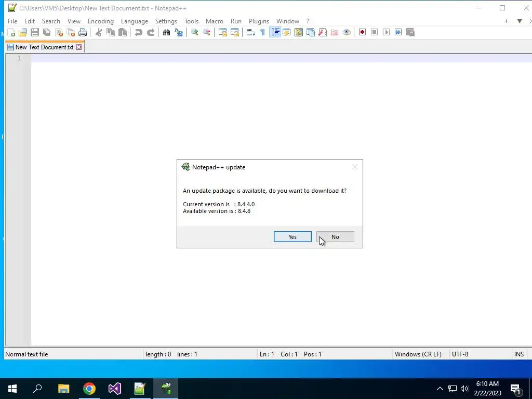The width and height of the screenshot is (532, 399).
Task: Open the Macro menu
Action: (215, 21)
